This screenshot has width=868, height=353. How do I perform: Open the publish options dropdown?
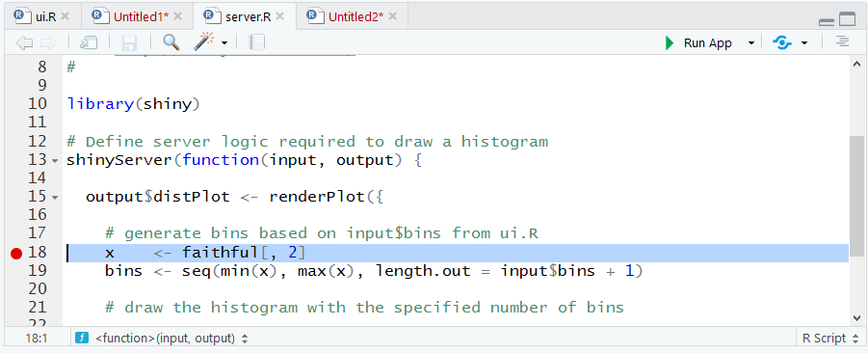804,43
